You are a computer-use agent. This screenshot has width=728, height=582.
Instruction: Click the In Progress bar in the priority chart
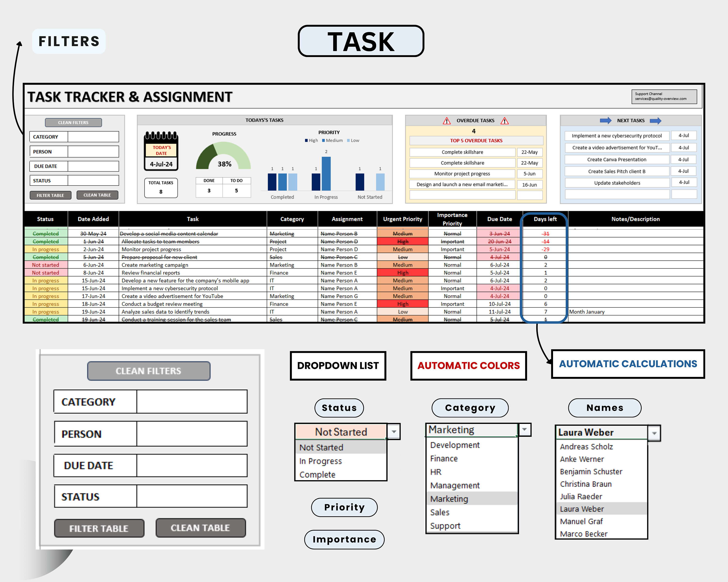tap(326, 174)
